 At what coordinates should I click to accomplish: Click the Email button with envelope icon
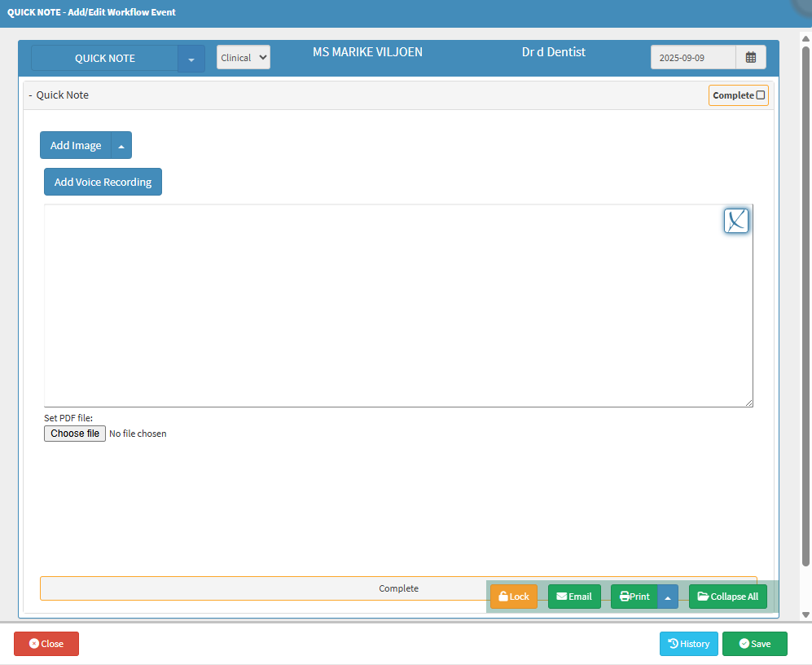pyautogui.click(x=574, y=597)
